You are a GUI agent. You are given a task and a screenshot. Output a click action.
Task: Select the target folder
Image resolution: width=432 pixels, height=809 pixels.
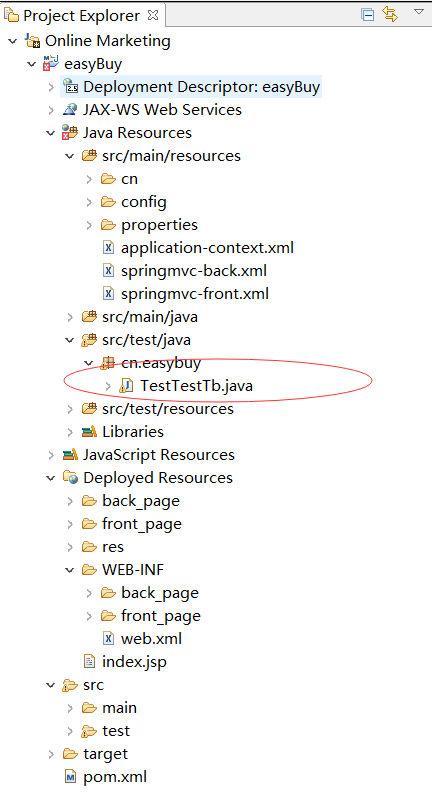coord(105,754)
